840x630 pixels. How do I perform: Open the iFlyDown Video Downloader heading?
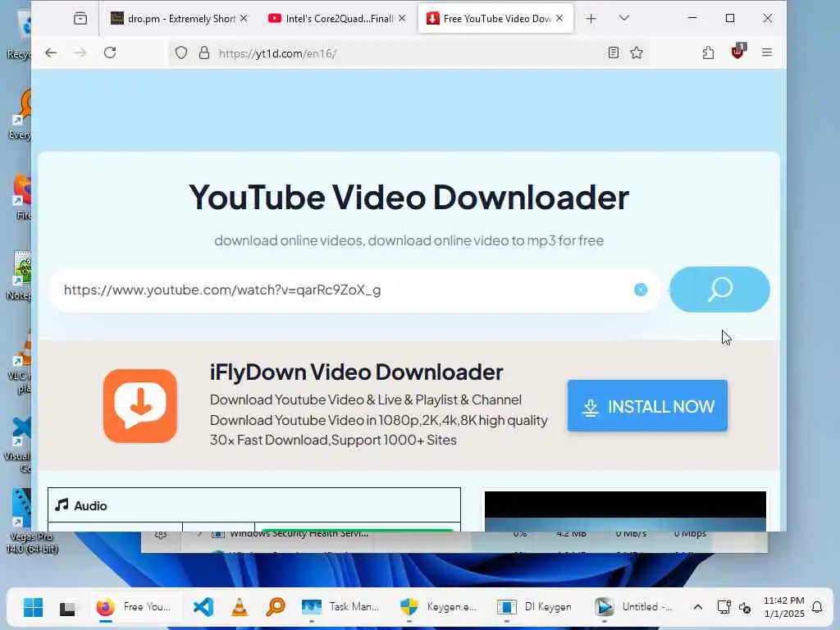[x=356, y=372]
